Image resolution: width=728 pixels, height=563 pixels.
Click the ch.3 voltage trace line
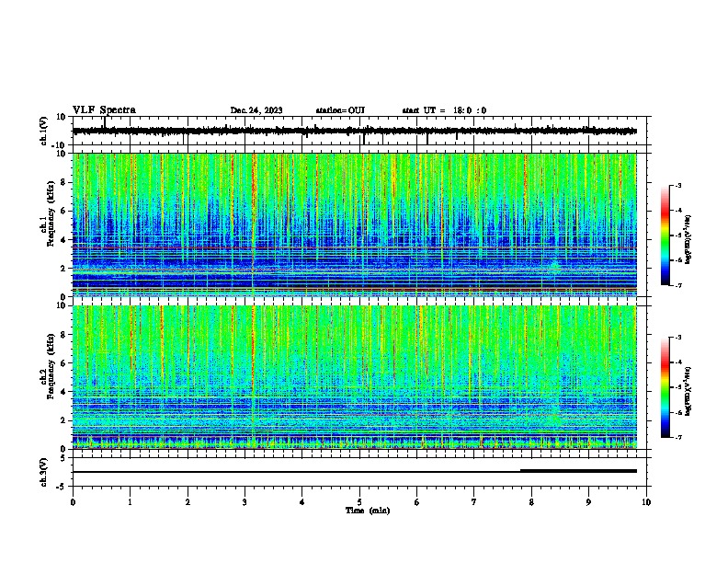pyautogui.click(x=354, y=472)
